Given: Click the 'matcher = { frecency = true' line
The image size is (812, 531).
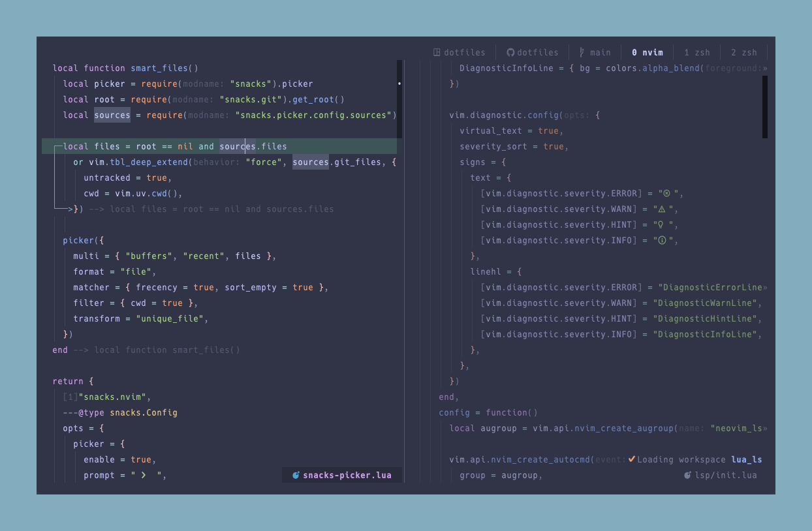Looking at the screenshot, I should click(201, 287).
